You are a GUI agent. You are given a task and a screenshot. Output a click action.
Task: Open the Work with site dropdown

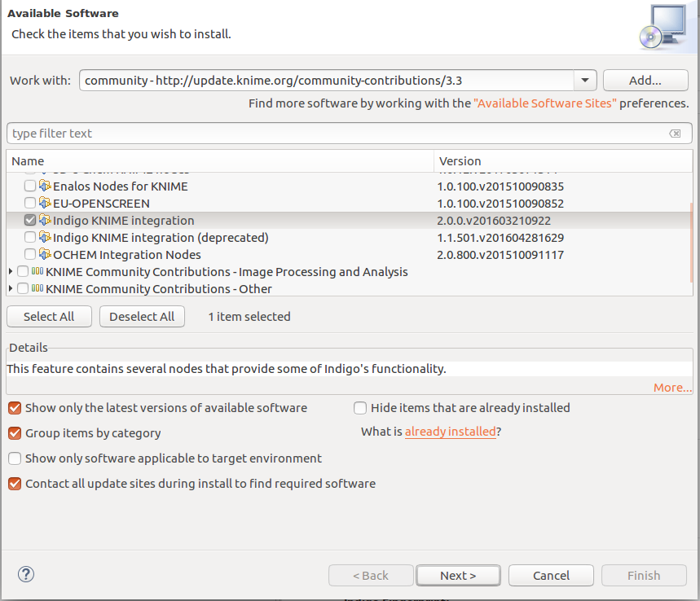click(585, 81)
